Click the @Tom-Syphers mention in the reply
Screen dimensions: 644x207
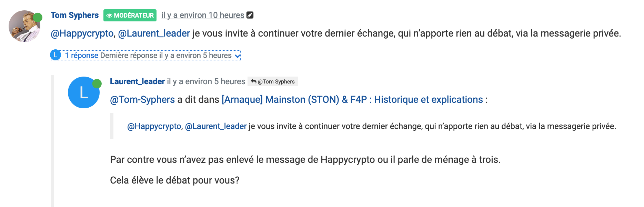[x=142, y=100]
